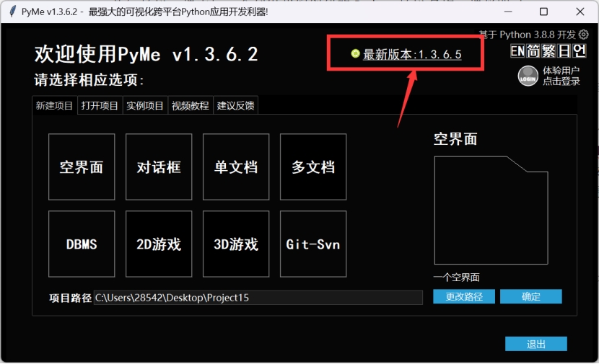The height and width of the screenshot is (364, 599).
Task: Switch to the 打开项目 tab
Action: coord(100,106)
